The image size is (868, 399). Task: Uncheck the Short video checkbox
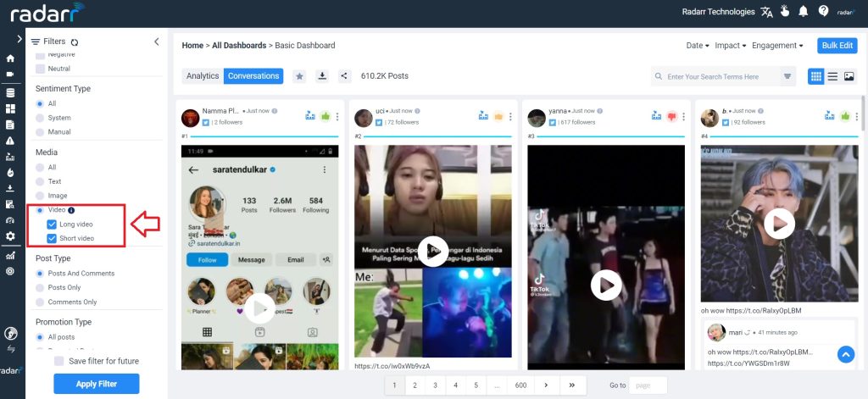52,239
